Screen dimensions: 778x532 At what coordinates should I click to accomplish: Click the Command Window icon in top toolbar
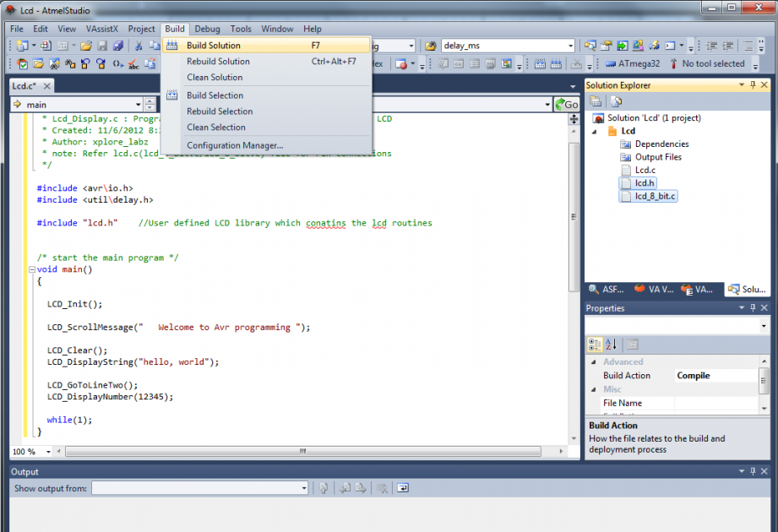pyautogui.click(x=671, y=46)
